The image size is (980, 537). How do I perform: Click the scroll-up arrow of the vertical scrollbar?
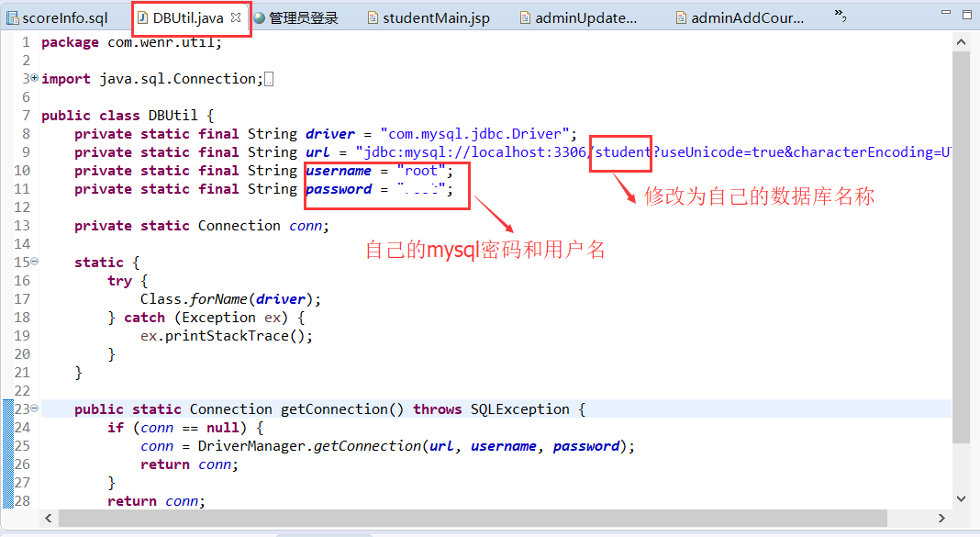click(962, 40)
